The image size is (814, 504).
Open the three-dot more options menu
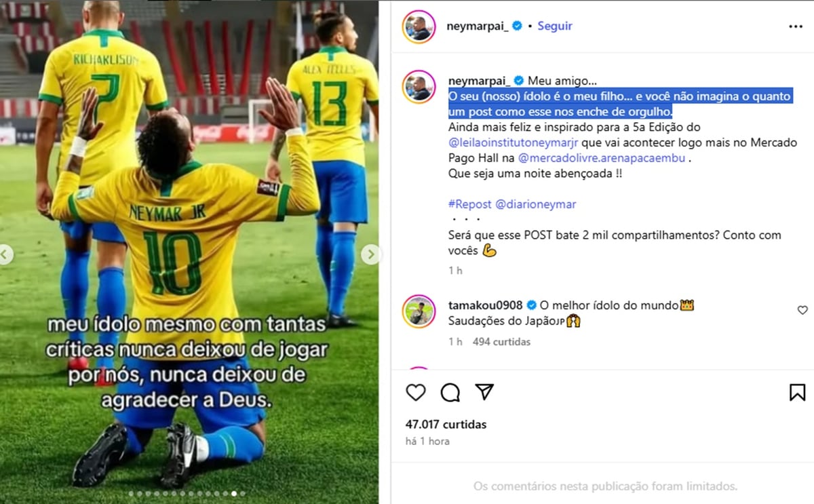pos(796,26)
